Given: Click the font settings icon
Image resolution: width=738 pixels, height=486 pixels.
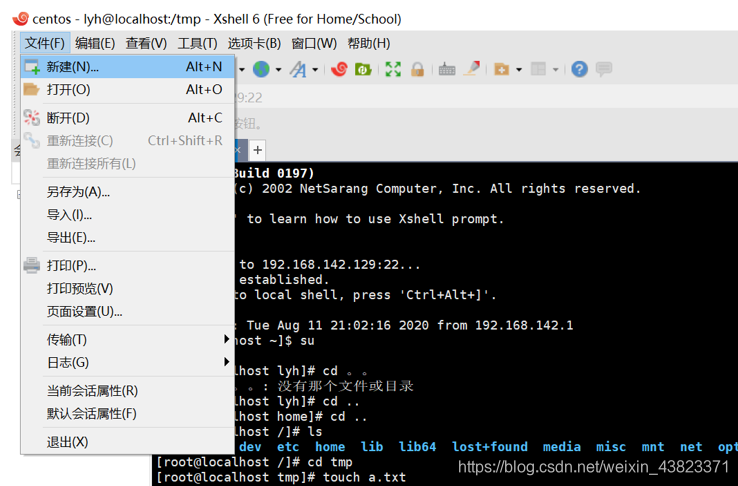Looking at the screenshot, I should coord(298,69).
